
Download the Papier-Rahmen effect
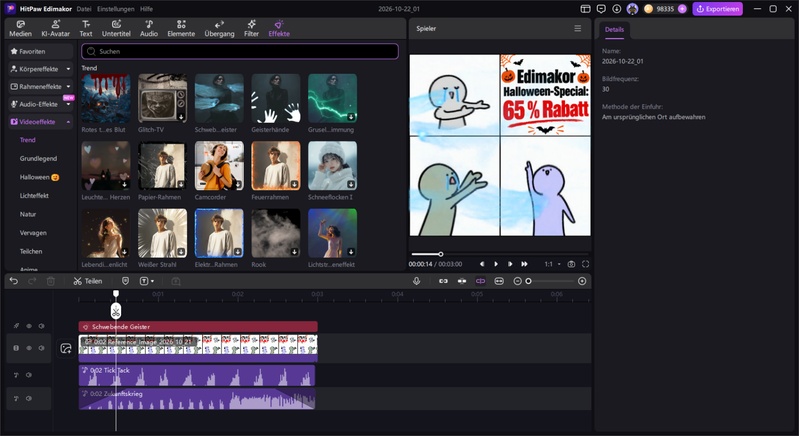pyautogui.click(x=181, y=184)
